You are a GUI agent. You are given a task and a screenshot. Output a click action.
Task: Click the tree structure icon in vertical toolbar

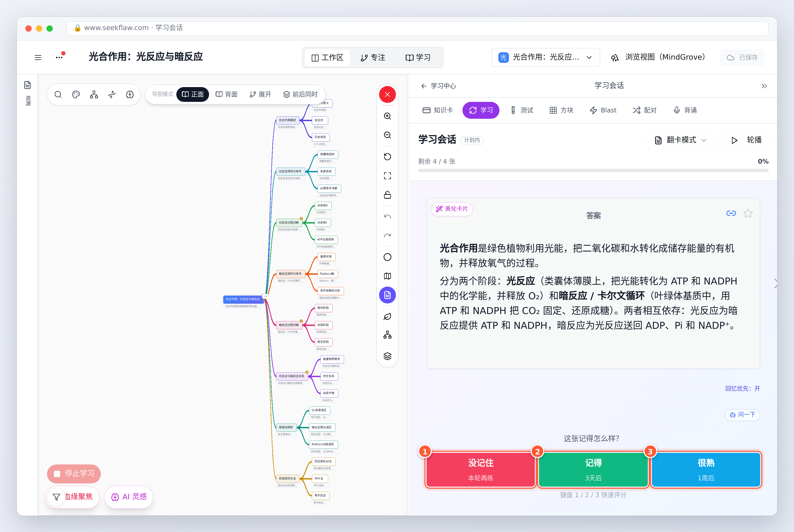tap(387, 335)
